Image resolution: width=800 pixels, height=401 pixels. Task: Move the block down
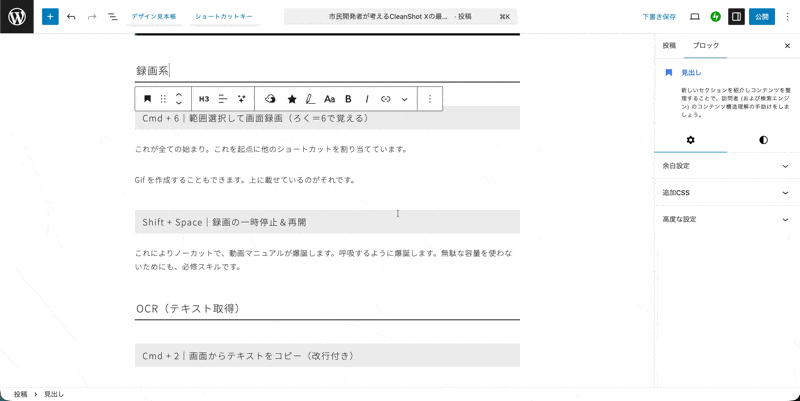coord(179,103)
